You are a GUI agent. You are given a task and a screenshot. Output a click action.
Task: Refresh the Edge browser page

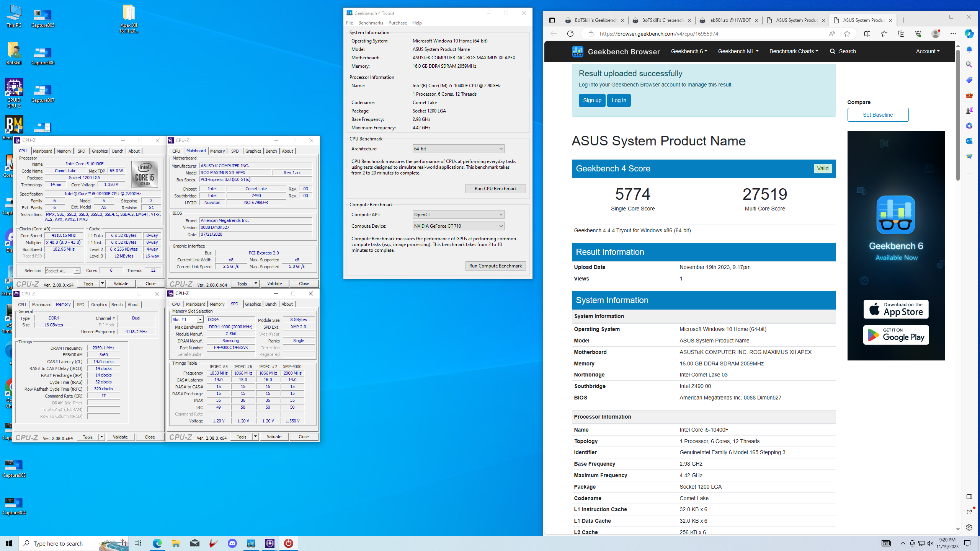[570, 34]
